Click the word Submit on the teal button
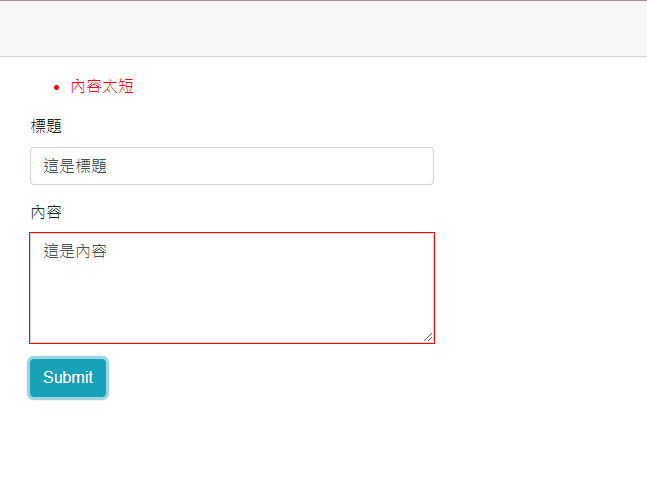Image resolution: width=647 pixels, height=495 pixels. [68, 378]
